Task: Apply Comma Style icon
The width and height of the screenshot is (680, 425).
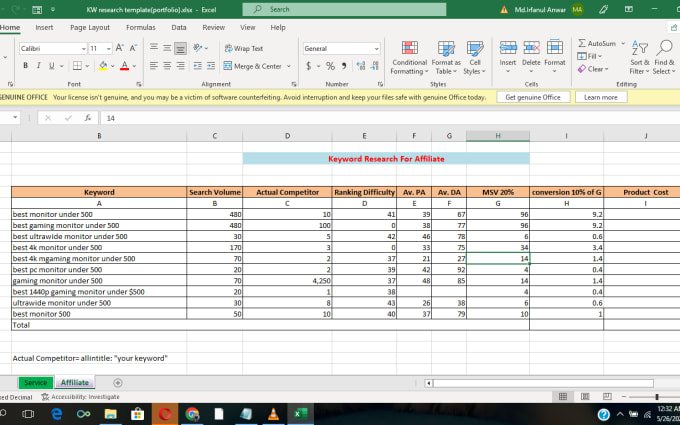Action: [x=344, y=66]
